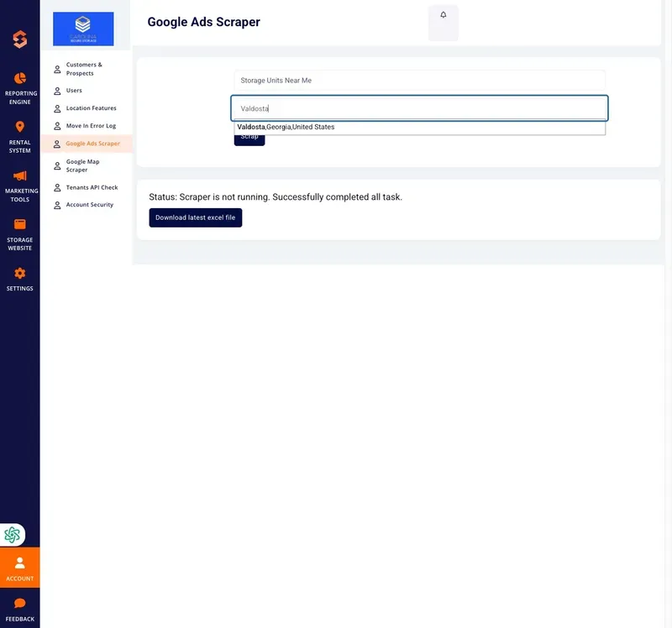Viewport: 672px width, 628px height.
Task: Go to the Users page
Action: pyautogui.click(x=74, y=91)
